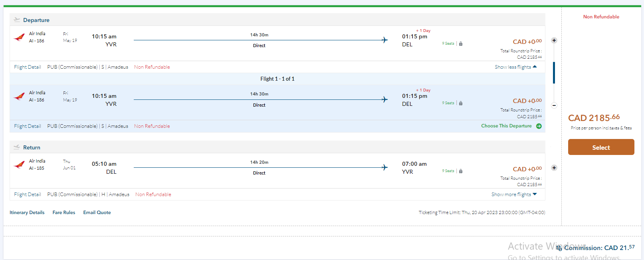Click minus icon below departure slider

tap(554, 105)
